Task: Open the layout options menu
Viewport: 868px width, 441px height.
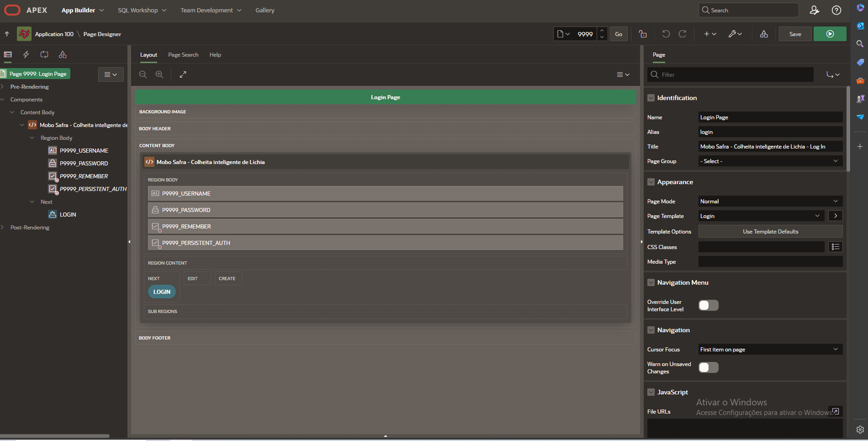Action: pos(623,74)
